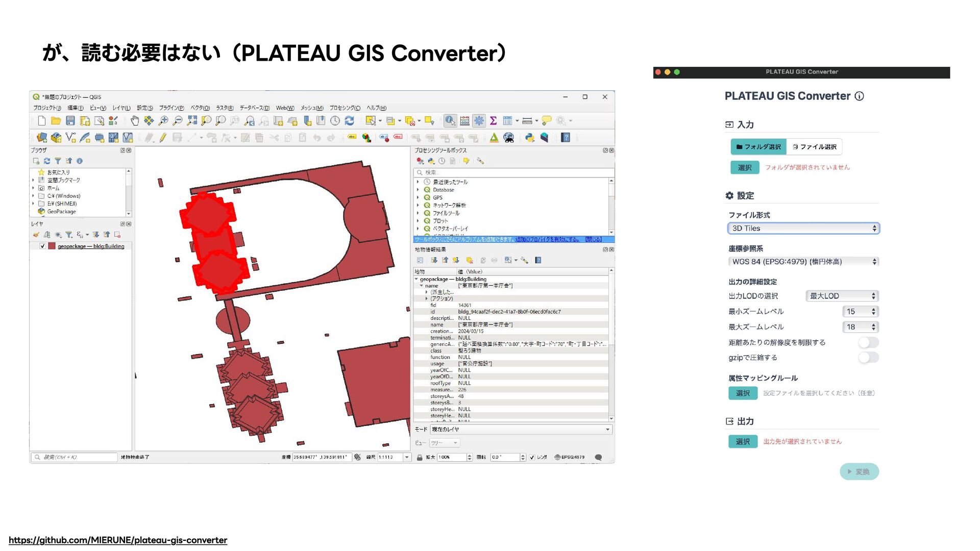Image resolution: width=980 pixels, height=551 pixels.
Task: Open the ベクタ menu
Action: [x=200, y=108]
